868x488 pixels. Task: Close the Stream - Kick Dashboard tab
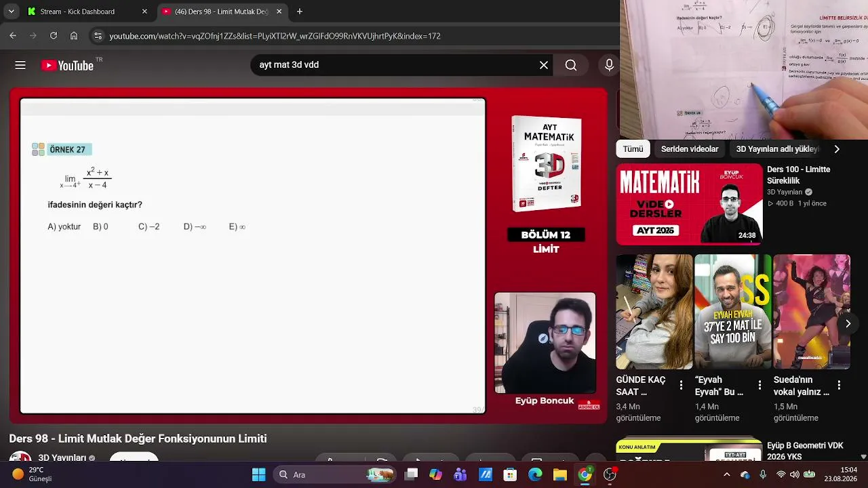pyautogui.click(x=144, y=12)
